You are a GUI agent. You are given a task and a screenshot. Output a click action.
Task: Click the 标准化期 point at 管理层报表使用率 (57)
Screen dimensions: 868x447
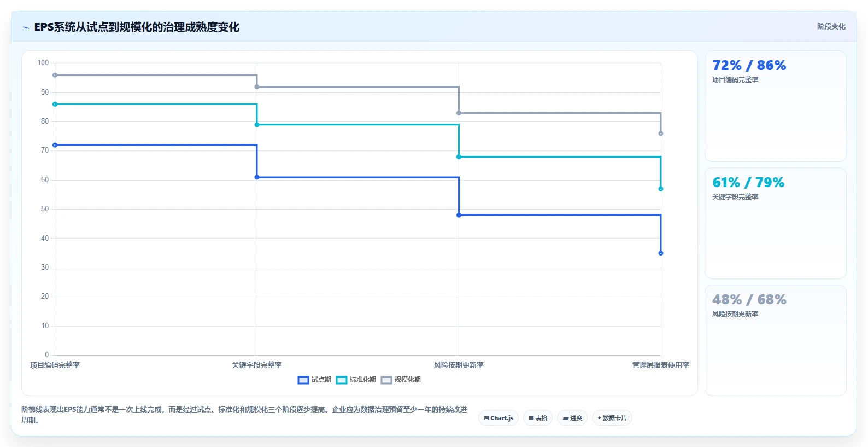coord(661,189)
